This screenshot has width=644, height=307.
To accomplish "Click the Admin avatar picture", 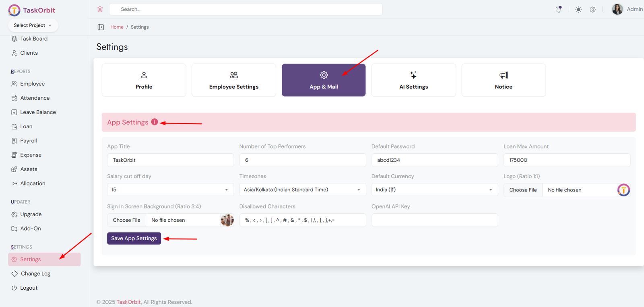I will click(617, 9).
